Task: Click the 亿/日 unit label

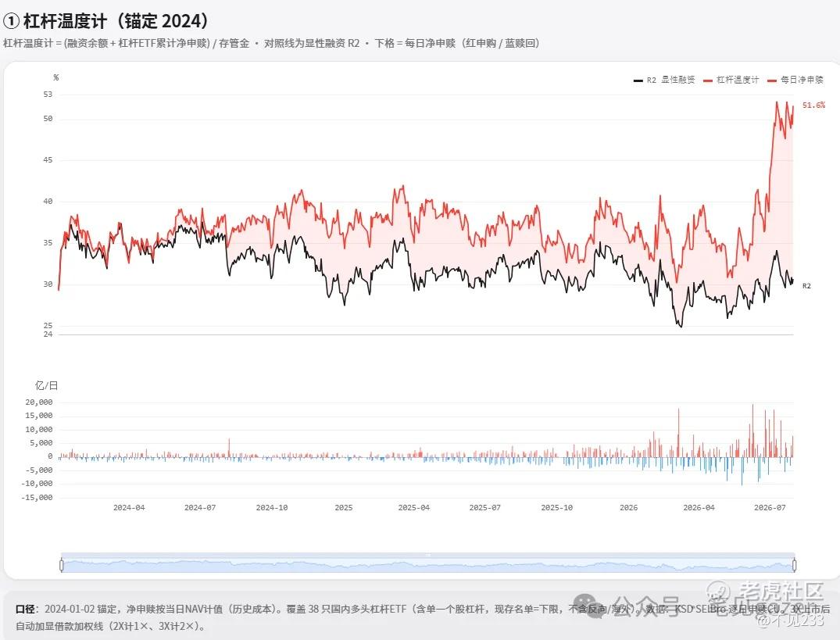Action: point(47,385)
